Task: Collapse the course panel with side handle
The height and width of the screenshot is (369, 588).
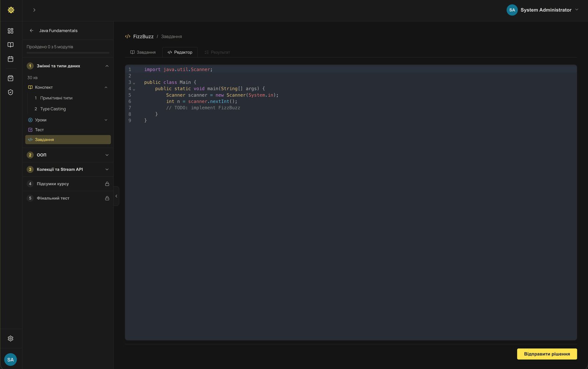Action: tap(116, 196)
